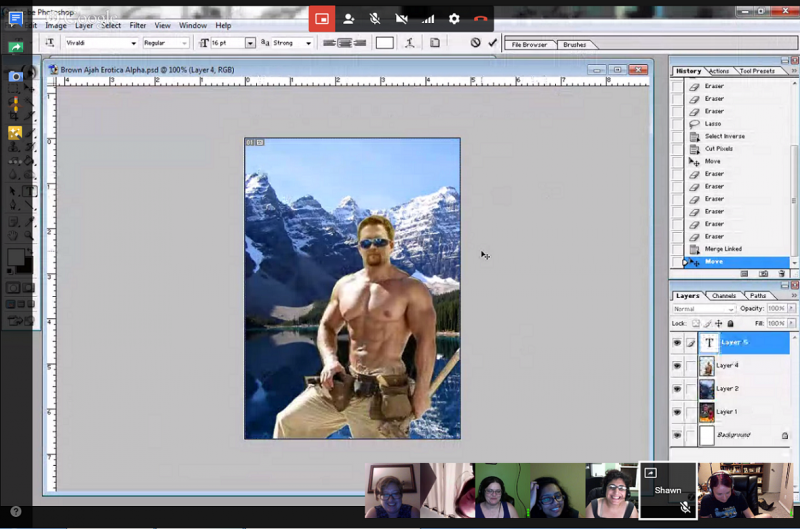Open the File Browser tab

coord(530,45)
